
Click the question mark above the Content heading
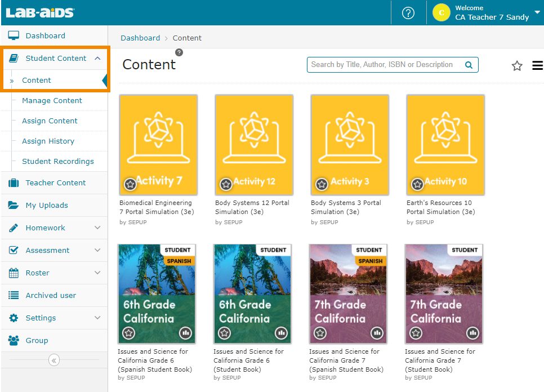coord(179,52)
